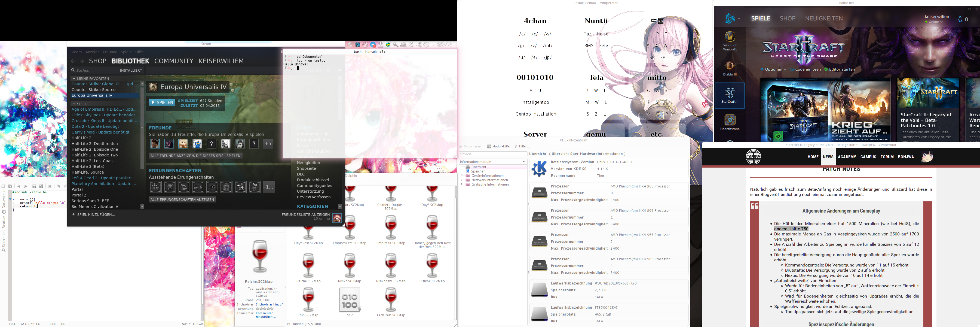Image resolution: width=980 pixels, height=327 pixels.
Task: Click Spiel hinzufügen in Steam
Action: (94, 215)
